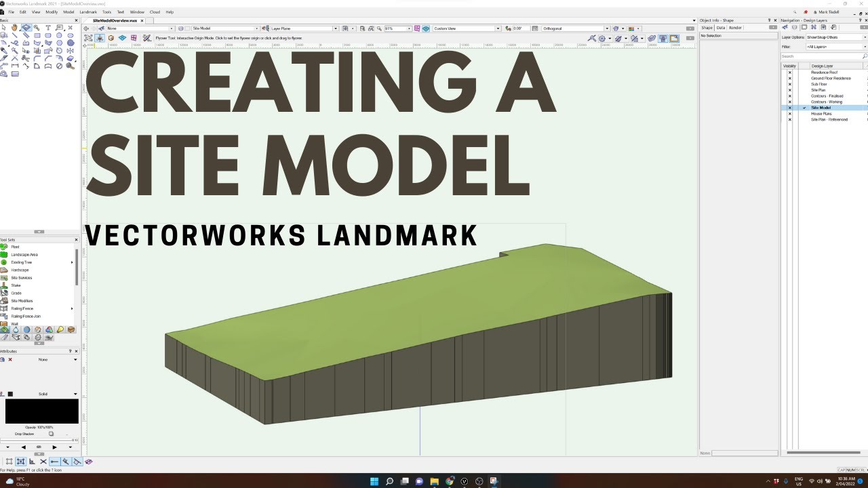This screenshot has height=488, width=868.
Task: Click the opacity slider in Attributes
Action: coord(39,440)
